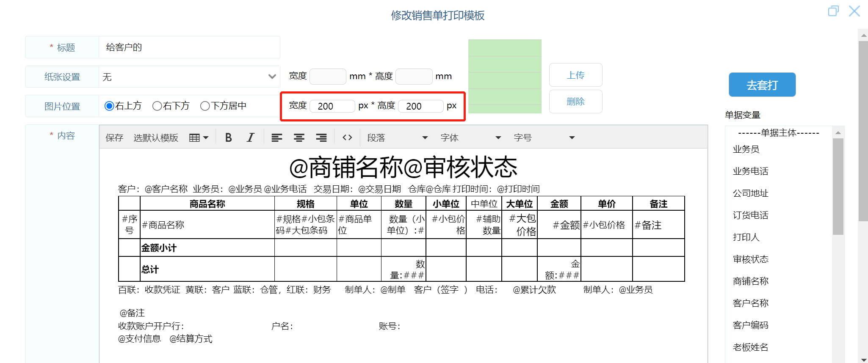Close the template edit dialog
The image size is (868, 363).
(x=854, y=11)
